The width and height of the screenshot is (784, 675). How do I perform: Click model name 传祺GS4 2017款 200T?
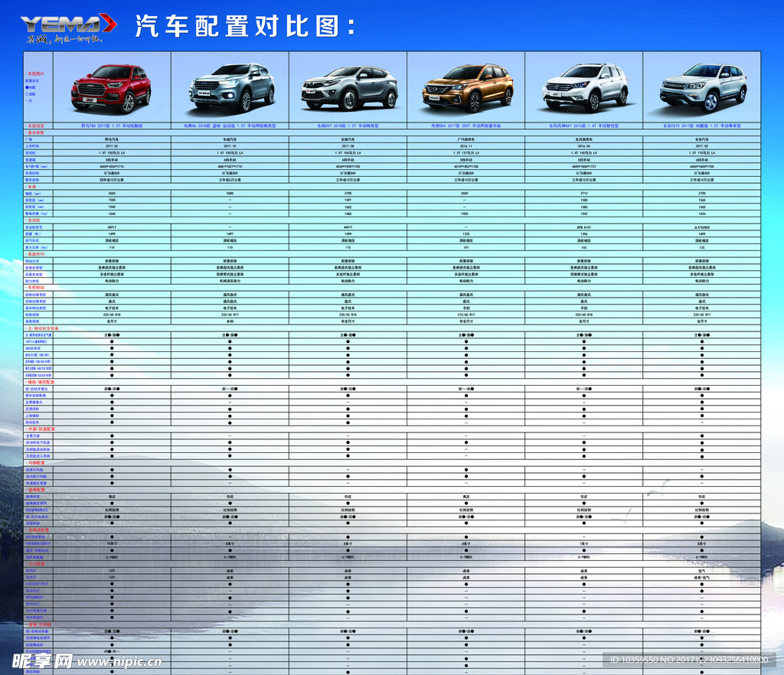[466, 126]
